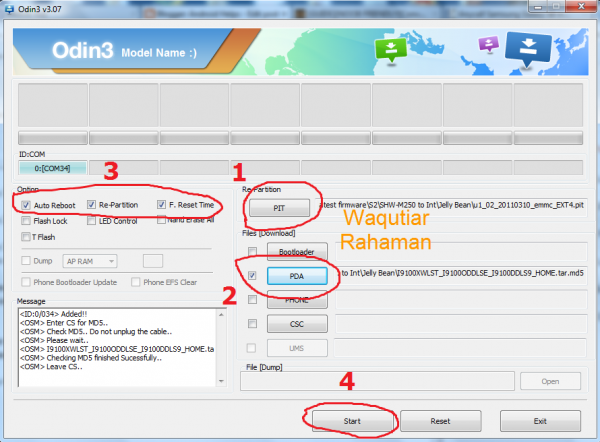600x442 pixels.
Task: Click the Open button for File Dump
Action: (550, 382)
